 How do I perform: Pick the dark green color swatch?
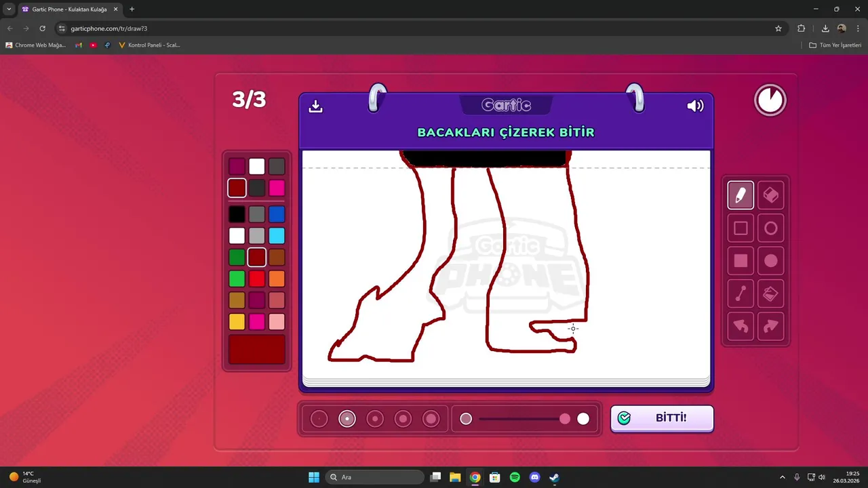pyautogui.click(x=237, y=258)
